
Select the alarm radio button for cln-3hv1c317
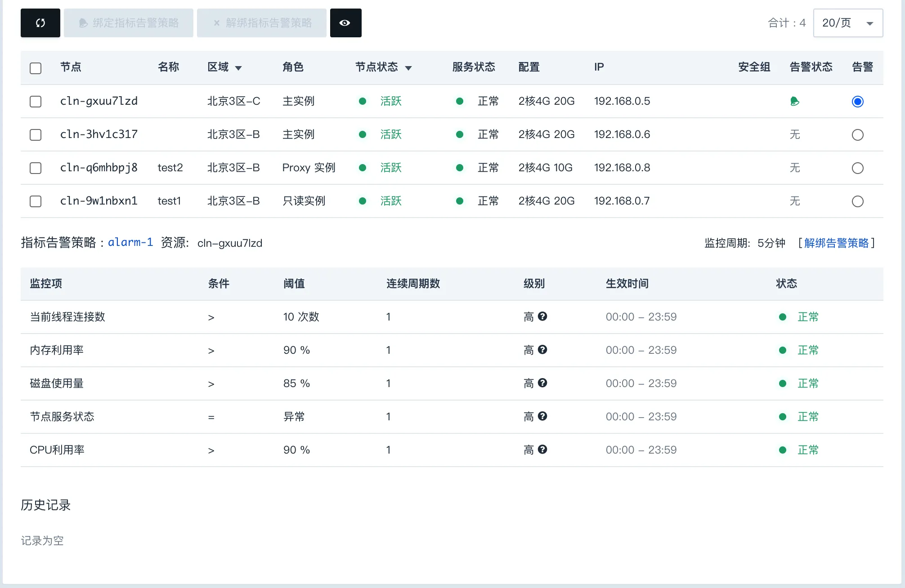point(857,134)
